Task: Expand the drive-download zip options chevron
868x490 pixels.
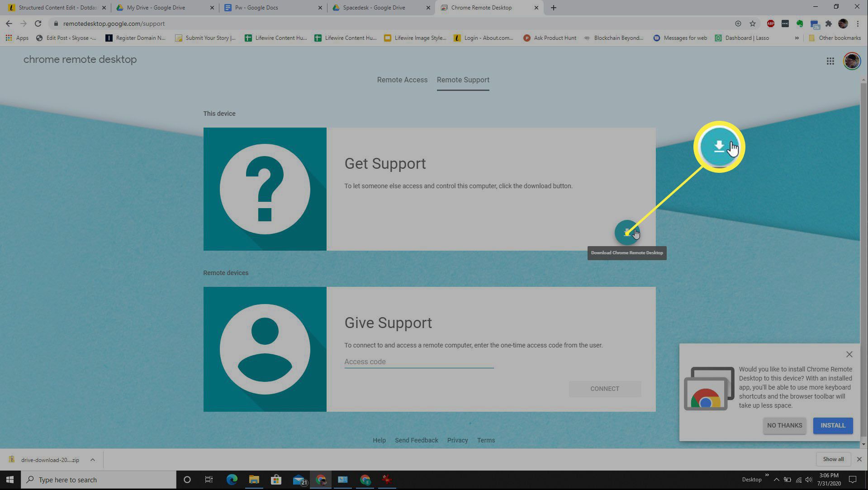Action: pyautogui.click(x=92, y=460)
